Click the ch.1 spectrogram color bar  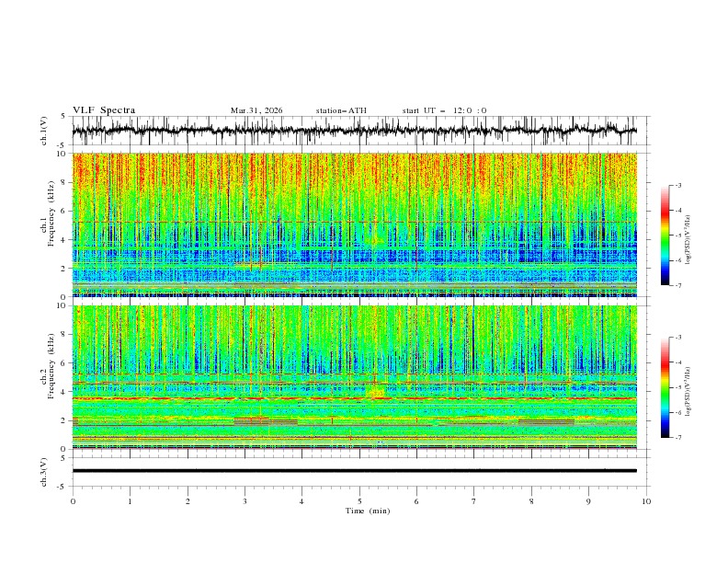click(x=665, y=236)
